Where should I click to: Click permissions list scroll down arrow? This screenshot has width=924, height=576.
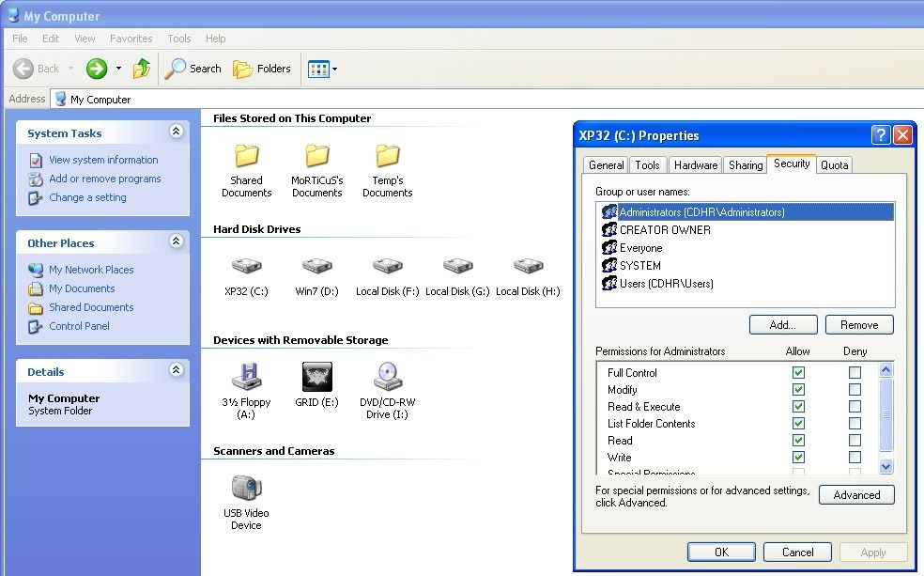tap(885, 466)
